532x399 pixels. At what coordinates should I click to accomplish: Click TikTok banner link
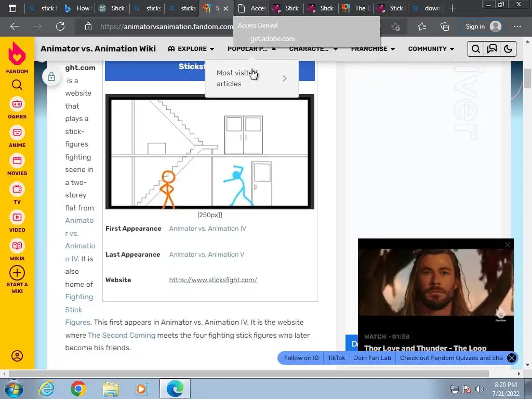(x=336, y=358)
